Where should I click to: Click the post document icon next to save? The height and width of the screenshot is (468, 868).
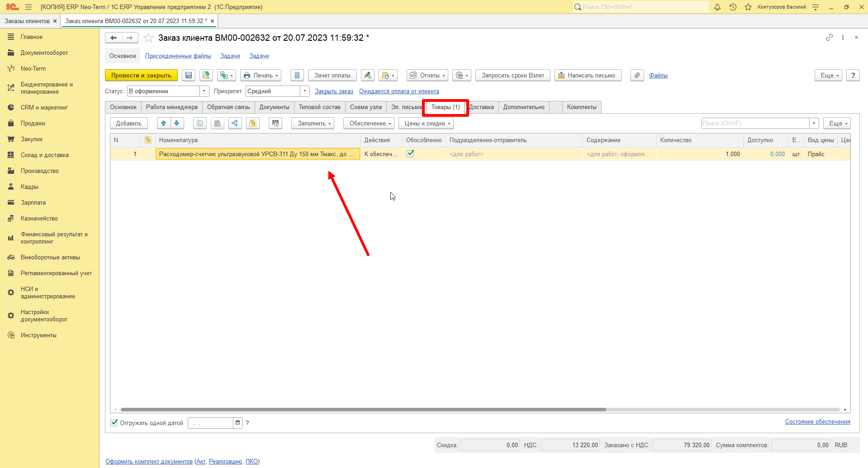coord(206,76)
